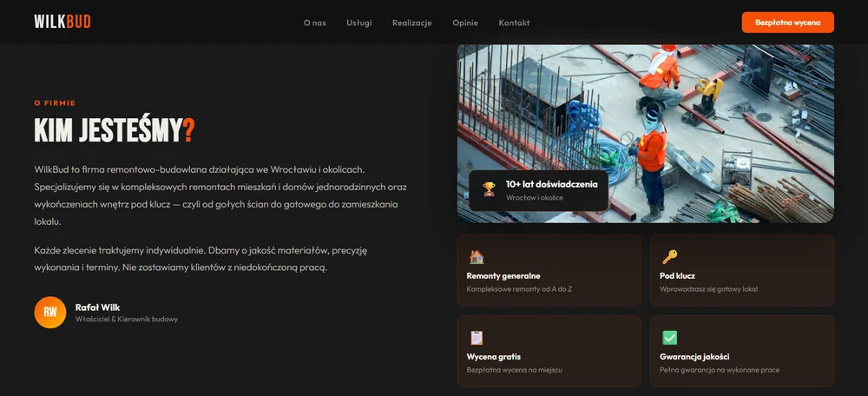The image size is (868, 396).
Task: Click the Wycena gratis card title
Action: pyautogui.click(x=494, y=357)
